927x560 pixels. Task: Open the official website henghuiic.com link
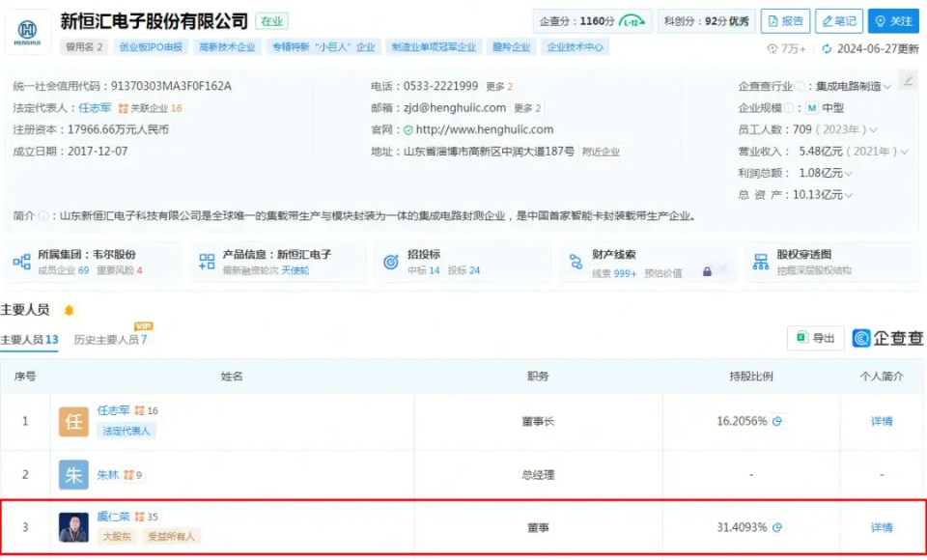[x=484, y=129]
